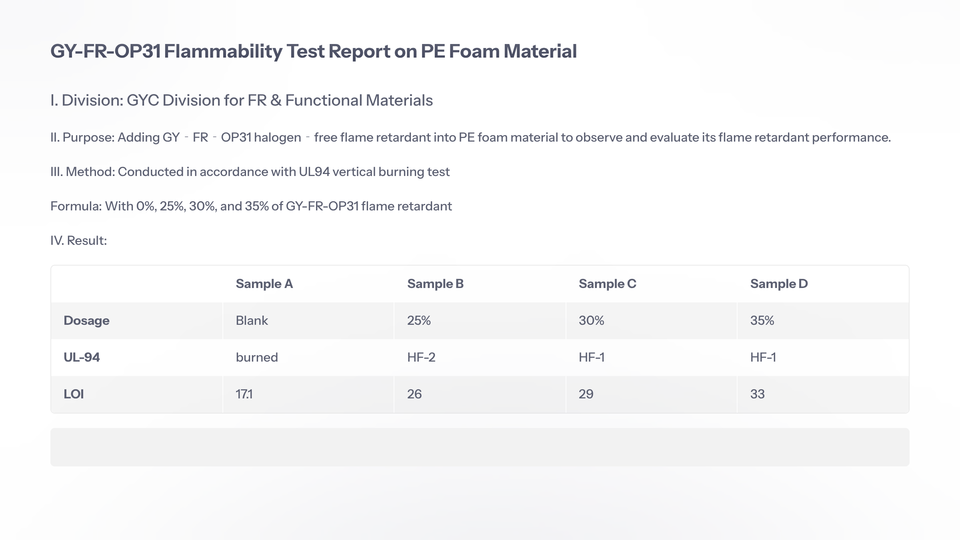Click the Dosage row label
960x540 pixels.
pyautogui.click(x=86, y=321)
